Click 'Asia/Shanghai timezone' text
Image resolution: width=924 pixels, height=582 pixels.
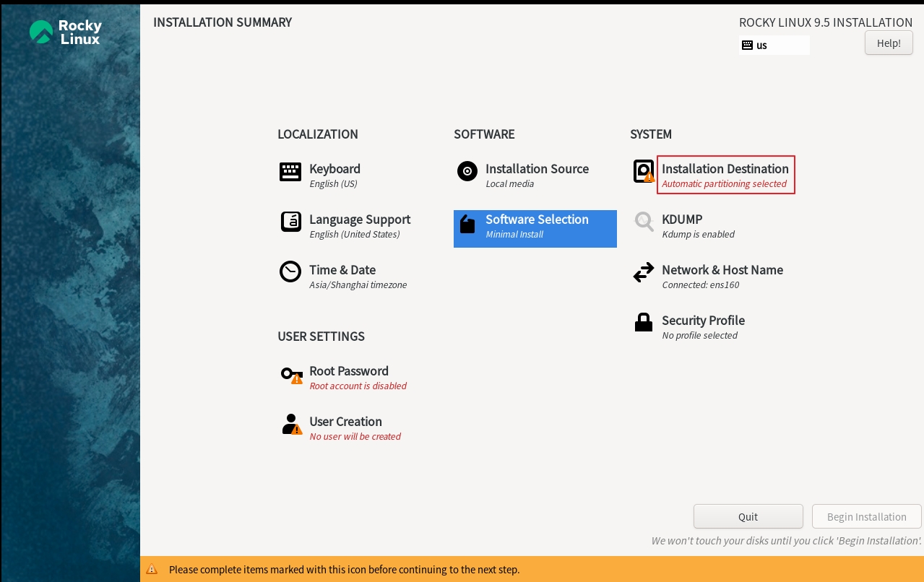358,285
